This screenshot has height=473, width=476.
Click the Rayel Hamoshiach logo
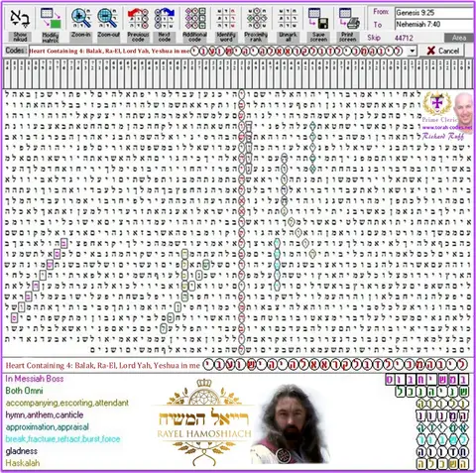click(x=204, y=422)
